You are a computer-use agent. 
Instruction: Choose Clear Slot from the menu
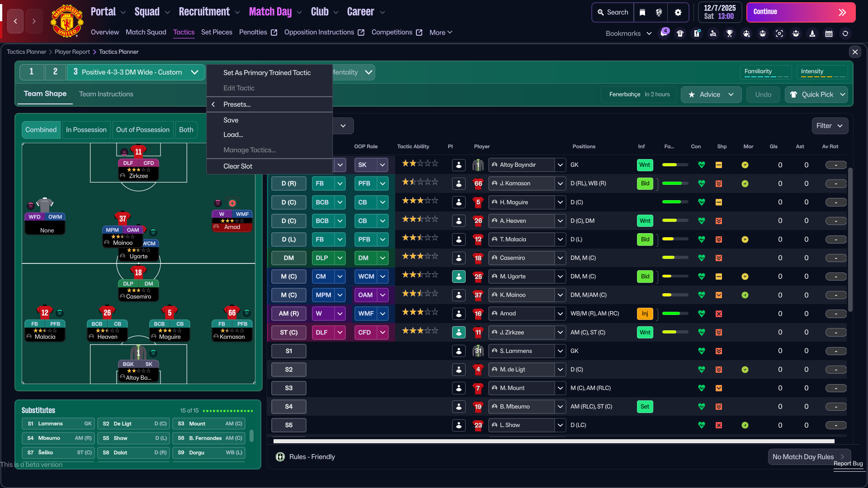238,166
